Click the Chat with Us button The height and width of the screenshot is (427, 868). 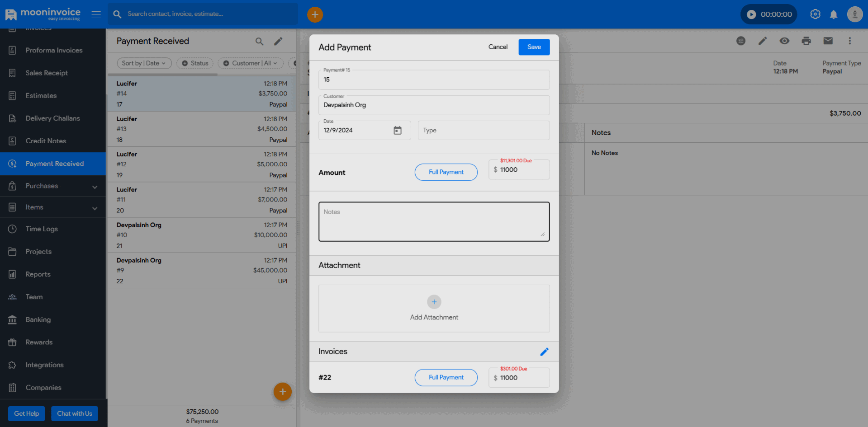point(74,414)
